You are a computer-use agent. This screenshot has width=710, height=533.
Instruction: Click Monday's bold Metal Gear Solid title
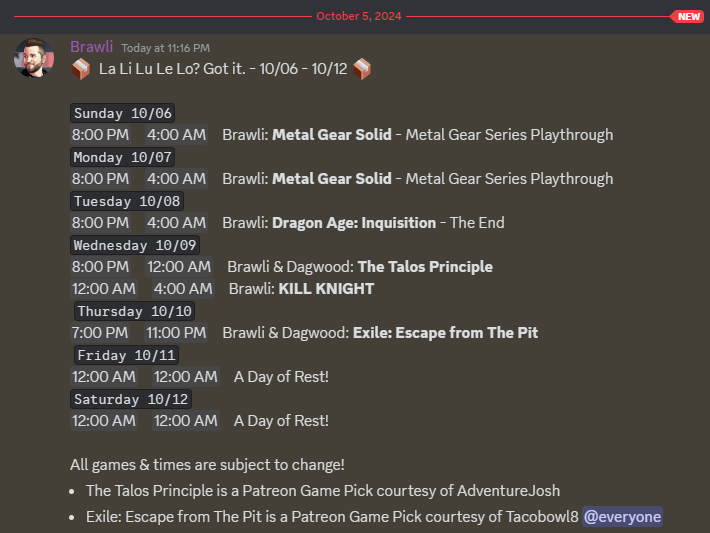tap(331, 179)
